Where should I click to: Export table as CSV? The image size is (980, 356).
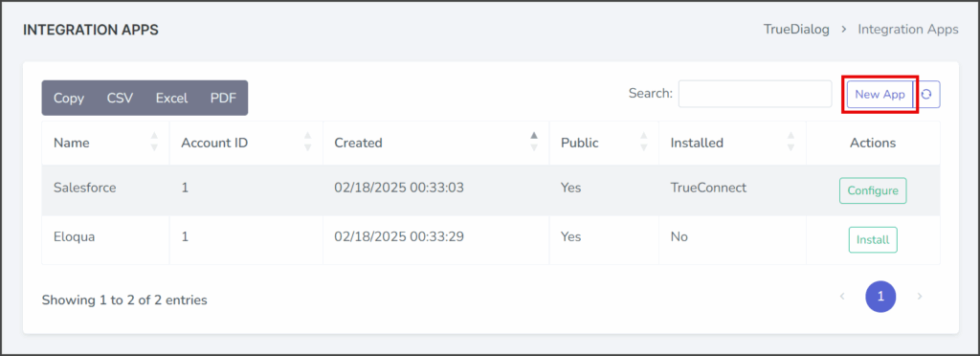(x=120, y=98)
